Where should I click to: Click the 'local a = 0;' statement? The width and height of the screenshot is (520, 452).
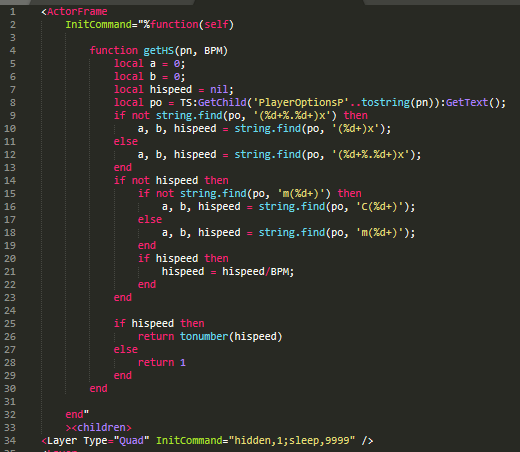(x=150, y=64)
